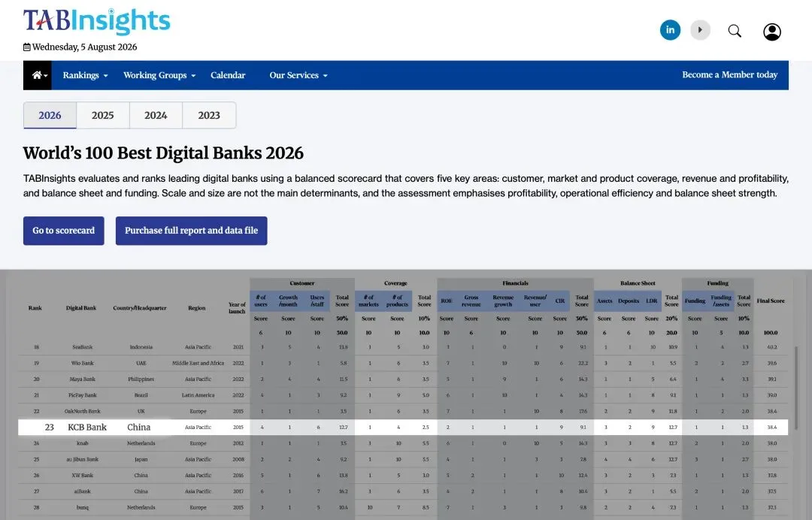This screenshot has height=520, width=812.
Task: Click China in the KCB Bank row
Action: (x=139, y=428)
